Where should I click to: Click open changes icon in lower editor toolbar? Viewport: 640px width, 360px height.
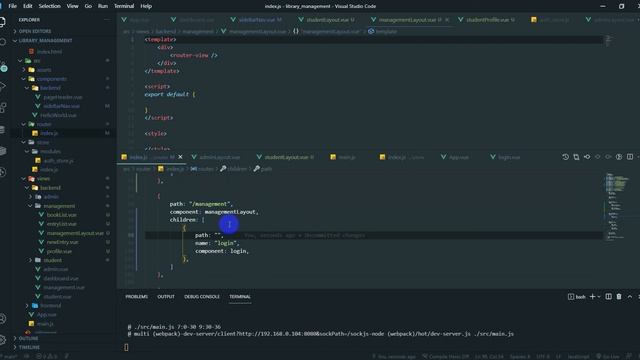(x=576, y=157)
